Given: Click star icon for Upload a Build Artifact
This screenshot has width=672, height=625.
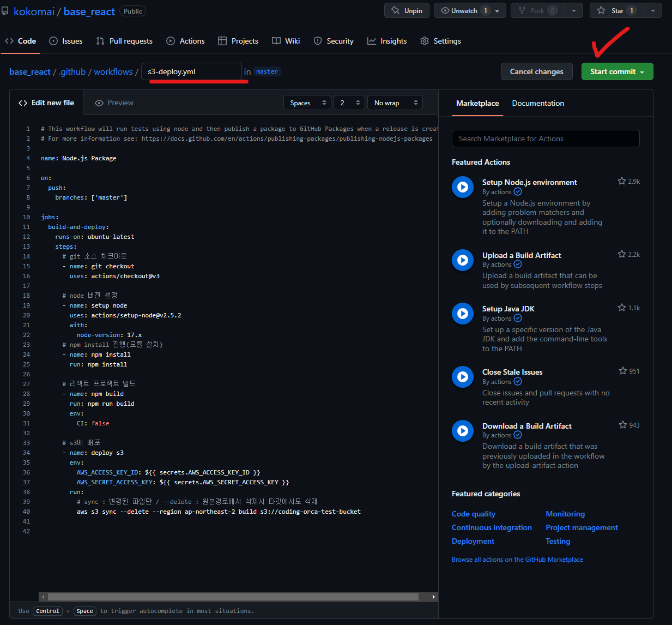Looking at the screenshot, I should (x=622, y=254).
